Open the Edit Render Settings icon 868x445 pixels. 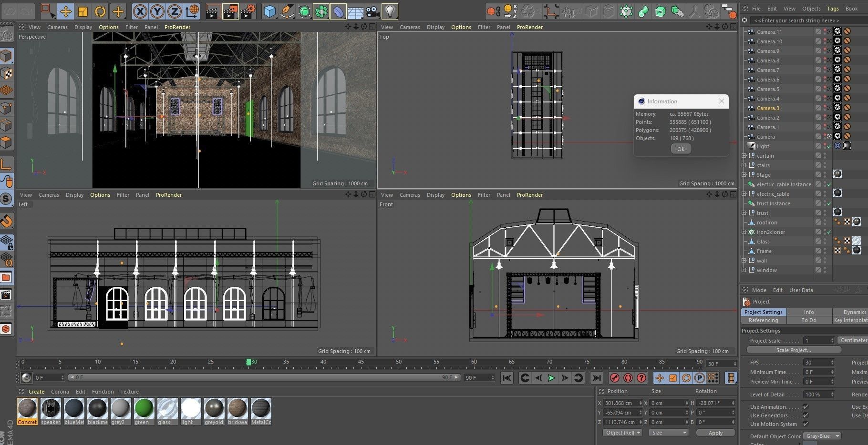point(248,11)
